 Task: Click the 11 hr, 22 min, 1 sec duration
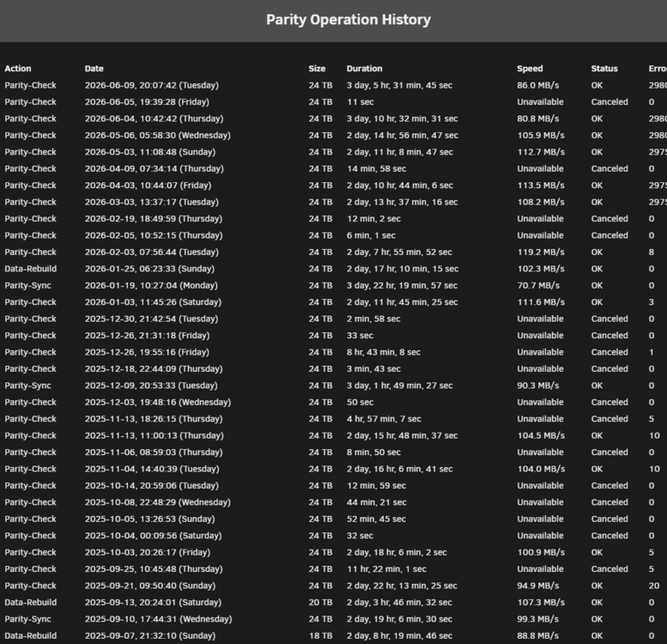[386, 569]
